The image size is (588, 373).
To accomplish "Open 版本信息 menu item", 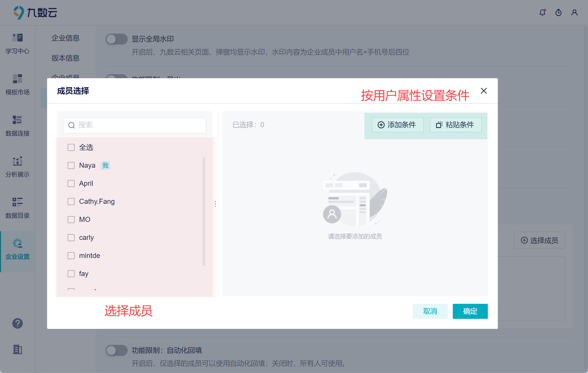I will (66, 58).
